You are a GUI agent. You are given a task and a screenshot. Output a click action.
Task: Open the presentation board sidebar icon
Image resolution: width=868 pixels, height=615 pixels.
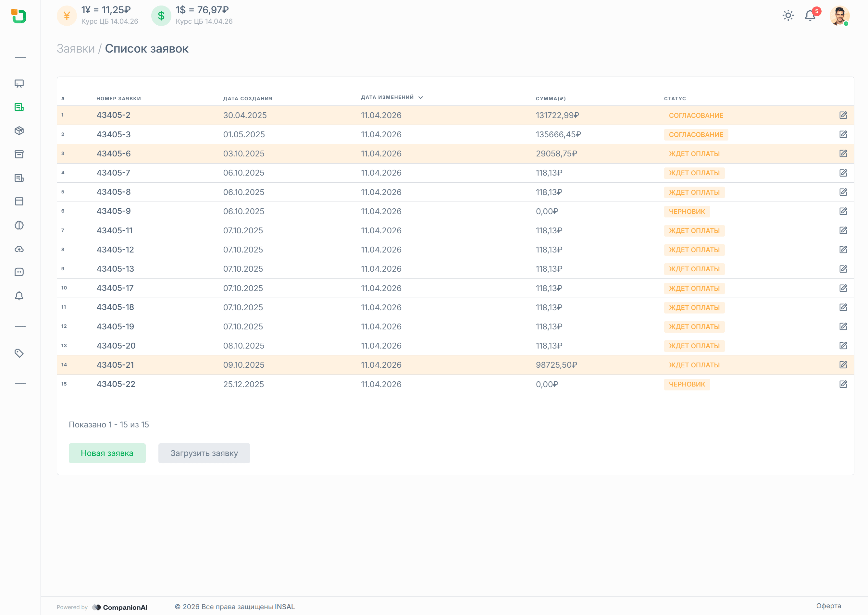click(x=19, y=84)
